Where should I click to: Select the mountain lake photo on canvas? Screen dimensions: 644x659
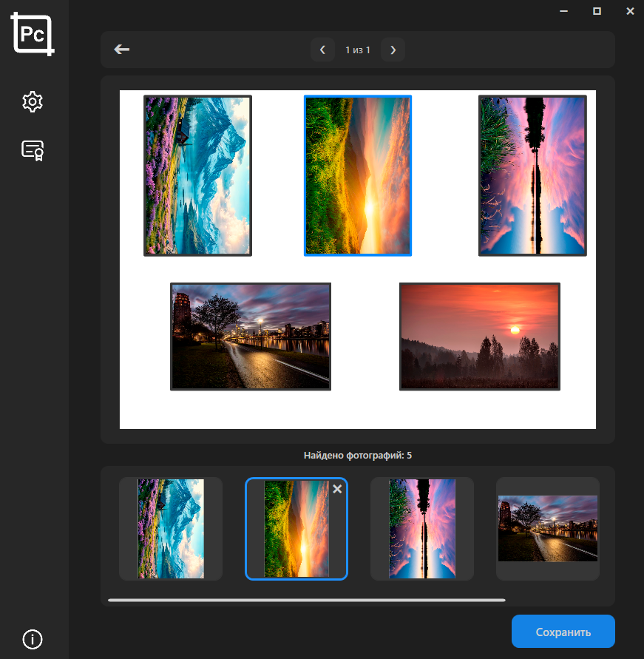click(x=197, y=175)
